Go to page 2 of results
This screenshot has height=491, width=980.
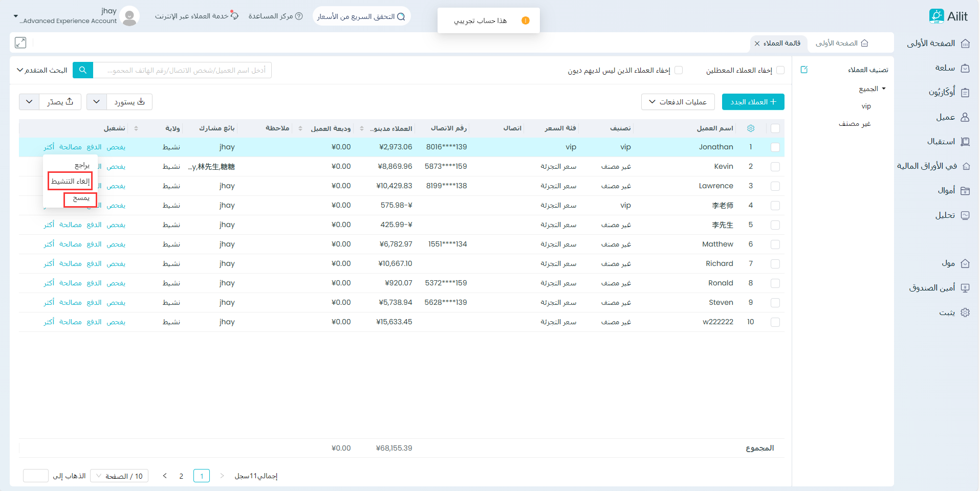(x=181, y=476)
